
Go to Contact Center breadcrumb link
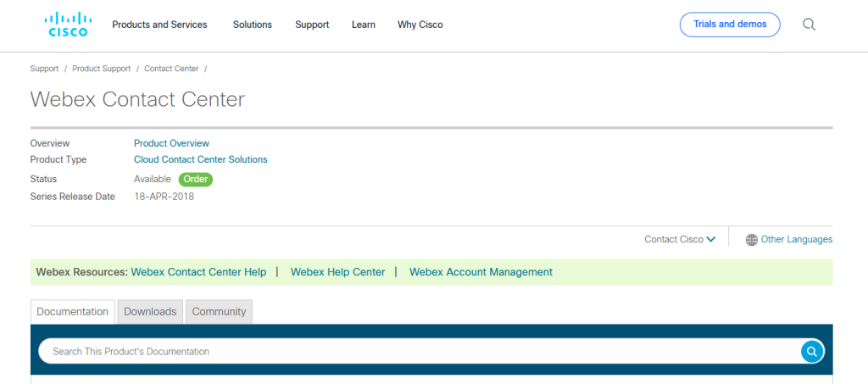pyautogui.click(x=171, y=69)
